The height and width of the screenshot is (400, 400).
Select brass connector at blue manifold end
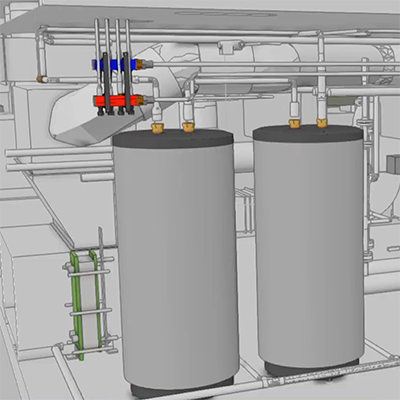click(139, 64)
